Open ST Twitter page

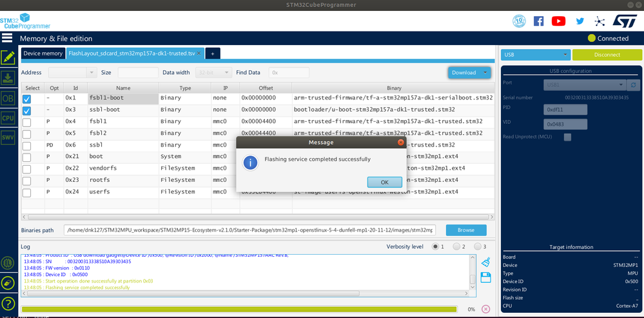point(580,21)
